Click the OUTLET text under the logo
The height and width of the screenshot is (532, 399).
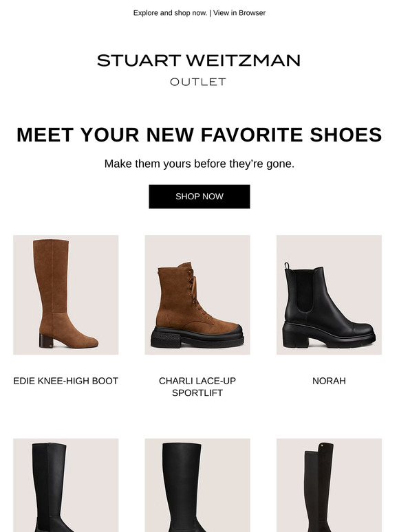pyautogui.click(x=198, y=82)
